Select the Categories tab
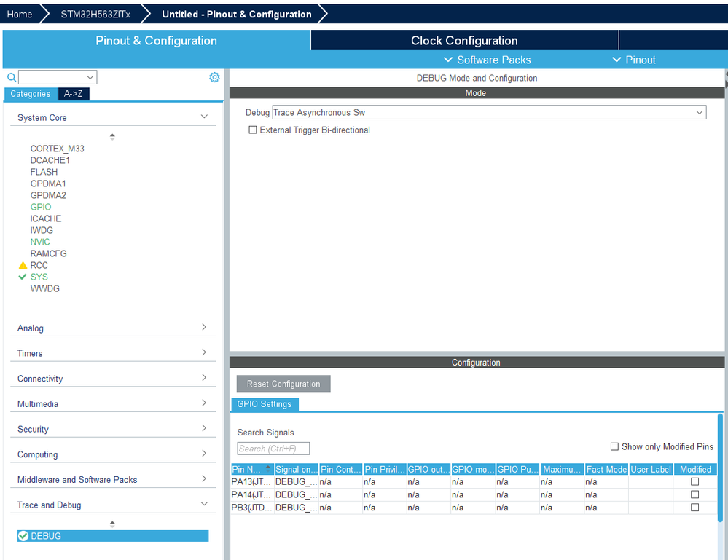Viewport: 728px width, 560px height. [31, 94]
